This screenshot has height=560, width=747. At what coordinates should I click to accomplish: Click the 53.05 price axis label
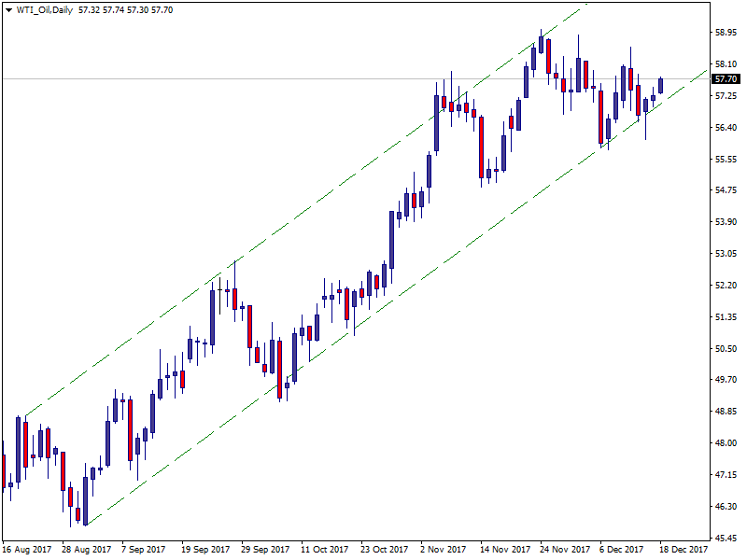point(726,254)
